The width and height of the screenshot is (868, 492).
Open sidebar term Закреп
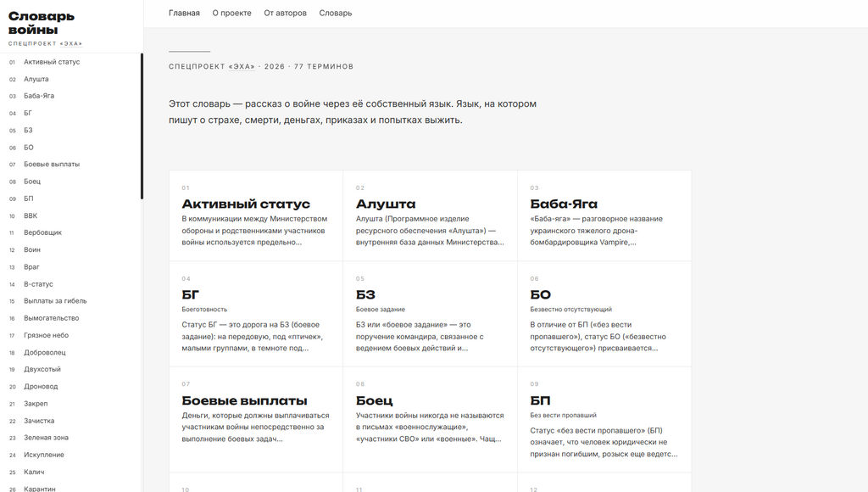click(x=36, y=403)
